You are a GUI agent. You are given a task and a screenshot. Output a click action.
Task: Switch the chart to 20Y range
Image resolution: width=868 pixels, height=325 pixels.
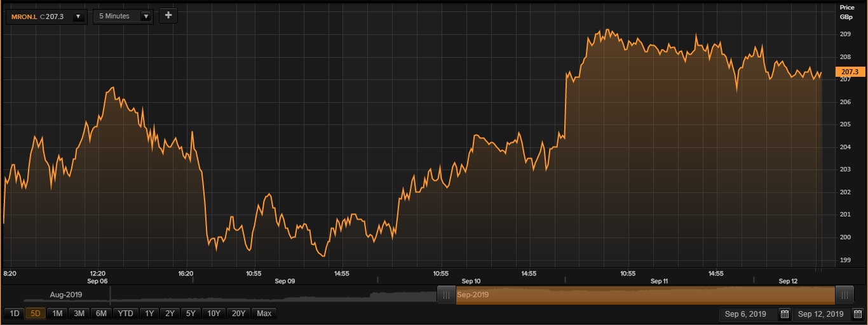[x=238, y=313]
